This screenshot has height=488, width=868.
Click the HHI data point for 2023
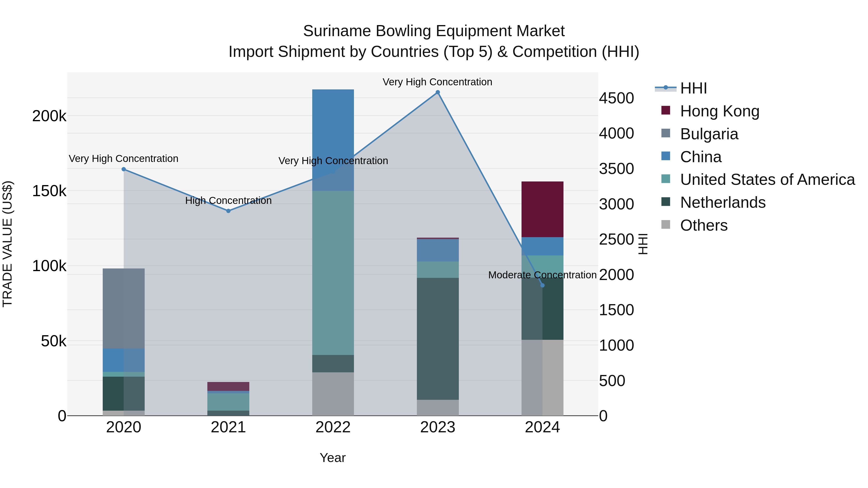pyautogui.click(x=438, y=92)
